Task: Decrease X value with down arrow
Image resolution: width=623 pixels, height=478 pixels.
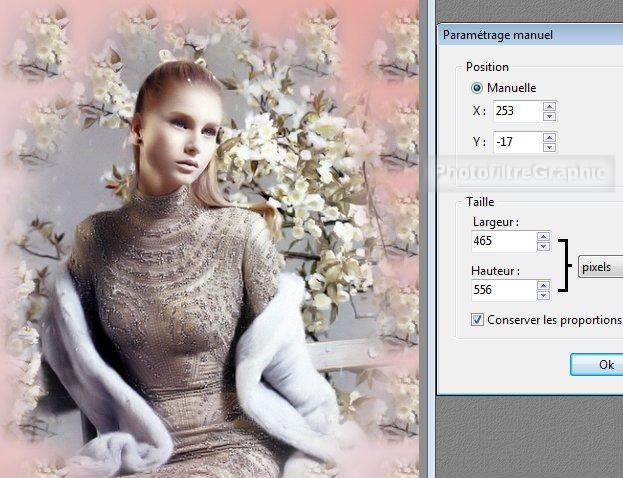Action: point(549,116)
